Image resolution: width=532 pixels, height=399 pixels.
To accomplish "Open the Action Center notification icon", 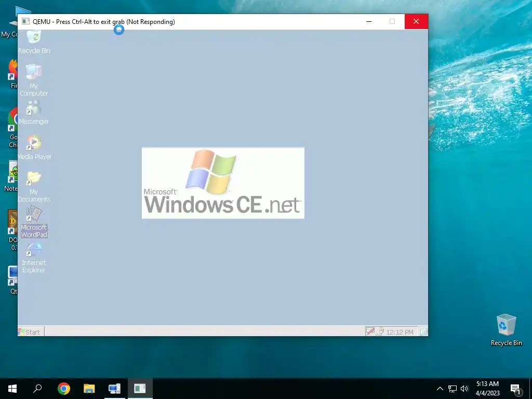I will (x=515, y=389).
